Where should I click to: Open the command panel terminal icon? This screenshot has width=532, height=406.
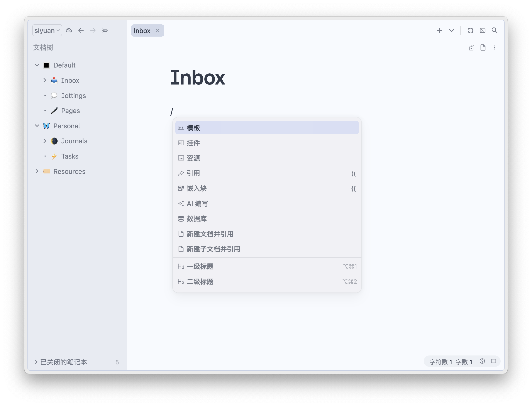483,30
